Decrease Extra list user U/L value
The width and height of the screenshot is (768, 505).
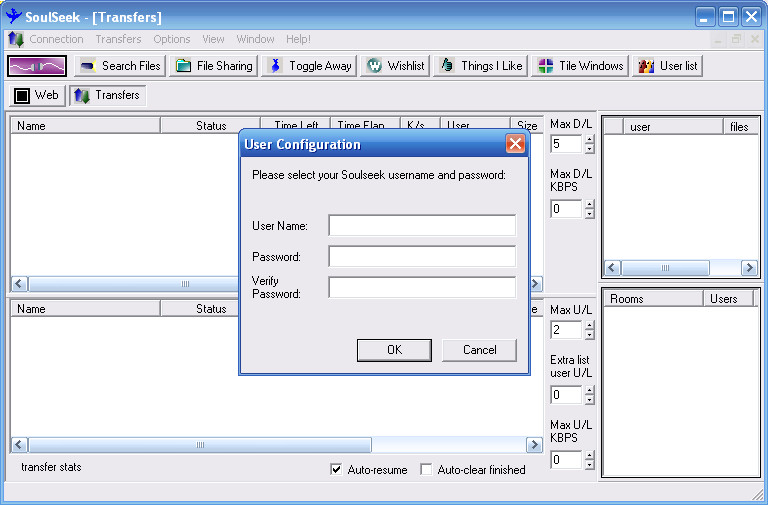pyautogui.click(x=590, y=400)
